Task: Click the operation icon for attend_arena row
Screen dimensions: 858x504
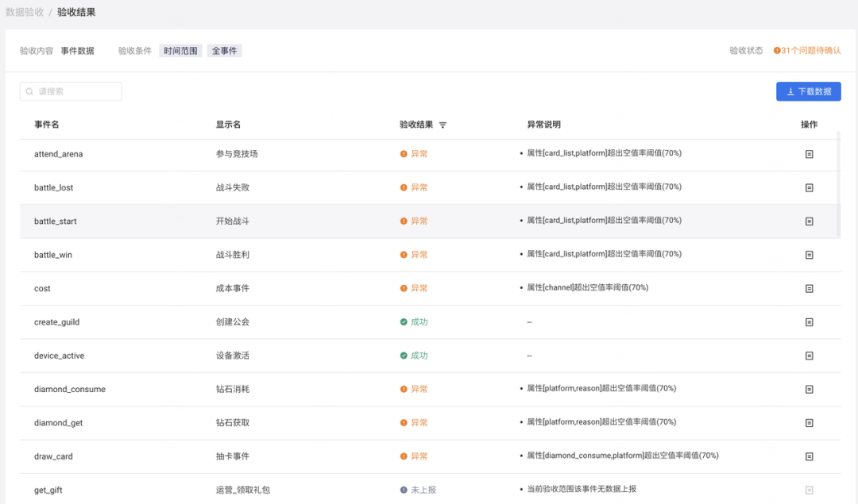Action: coord(809,153)
